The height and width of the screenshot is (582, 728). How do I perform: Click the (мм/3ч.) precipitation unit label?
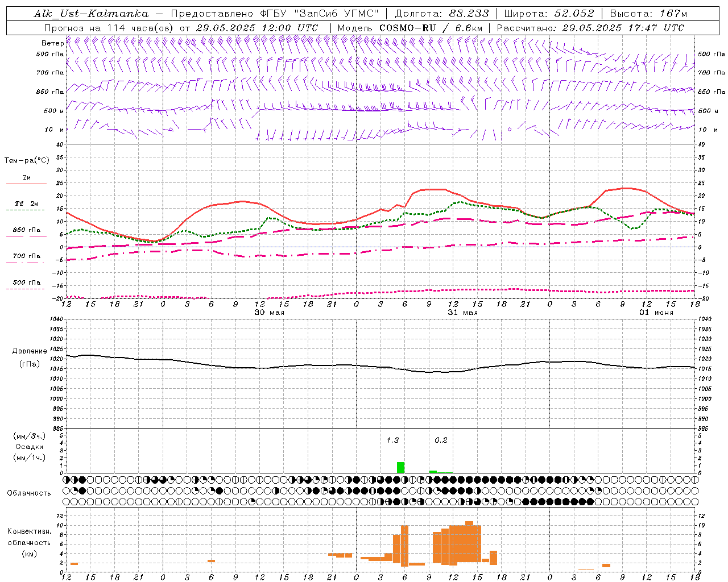(x=29, y=436)
